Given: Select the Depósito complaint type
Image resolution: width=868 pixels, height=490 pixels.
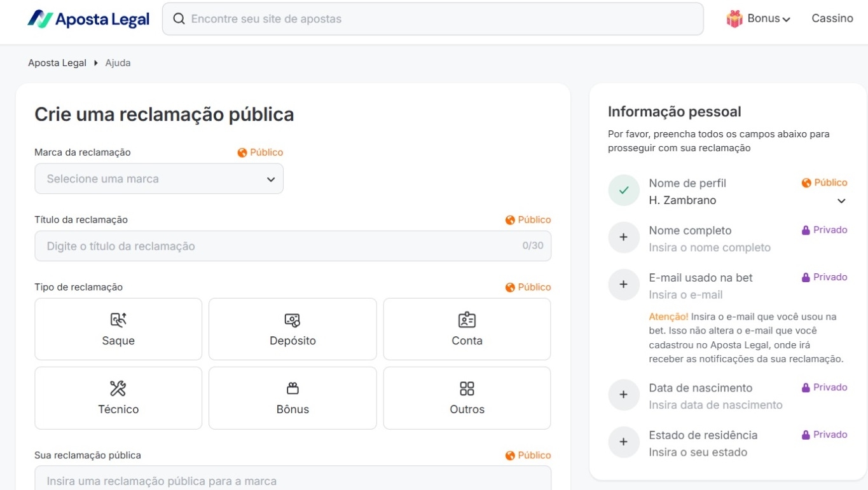Looking at the screenshot, I should 293,329.
